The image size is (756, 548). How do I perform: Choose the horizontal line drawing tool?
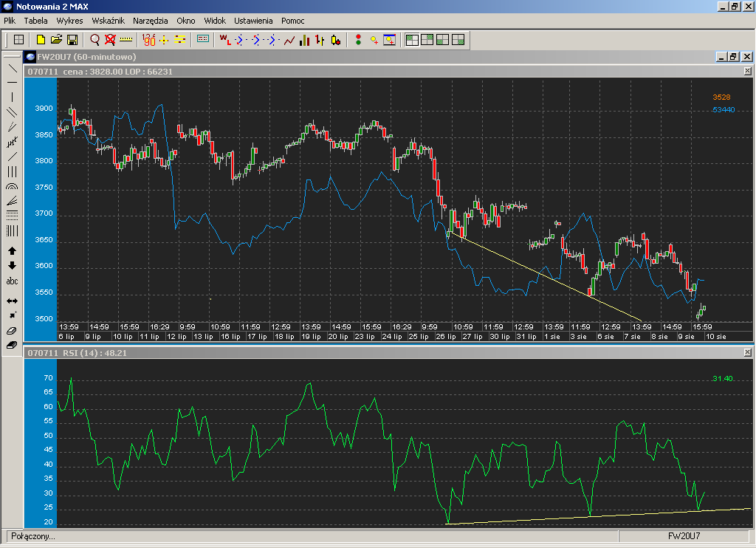click(x=12, y=82)
